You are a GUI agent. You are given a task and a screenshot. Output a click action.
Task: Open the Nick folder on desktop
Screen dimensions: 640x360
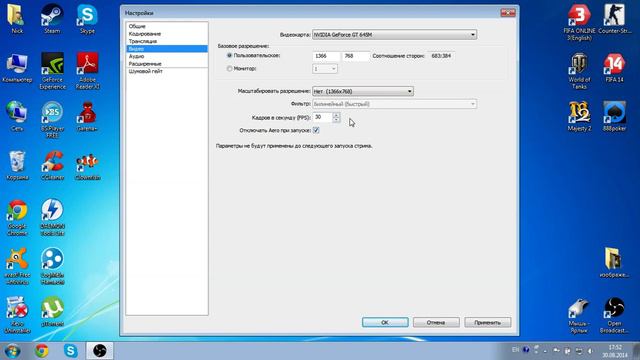click(x=17, y=18)
